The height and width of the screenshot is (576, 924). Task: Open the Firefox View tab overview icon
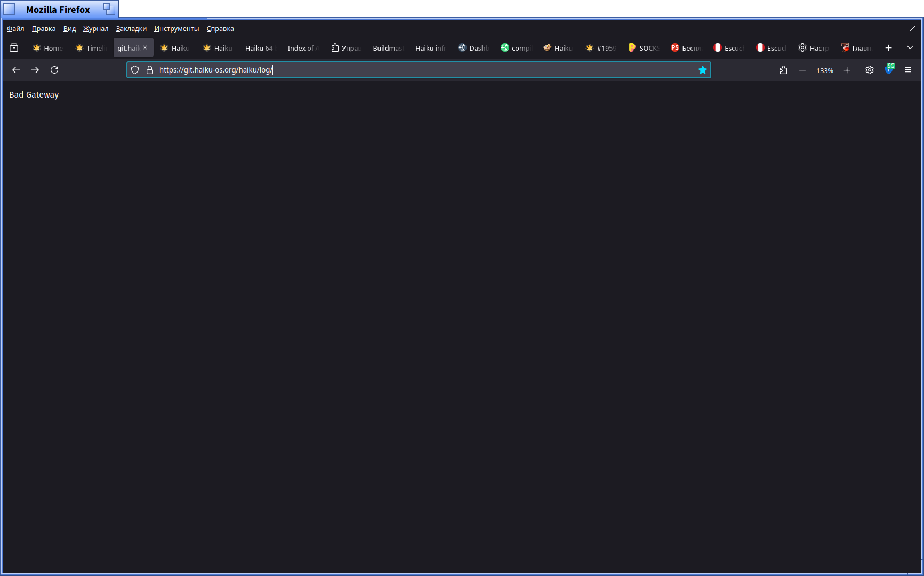pyautogui.click(x=14, y=47)
